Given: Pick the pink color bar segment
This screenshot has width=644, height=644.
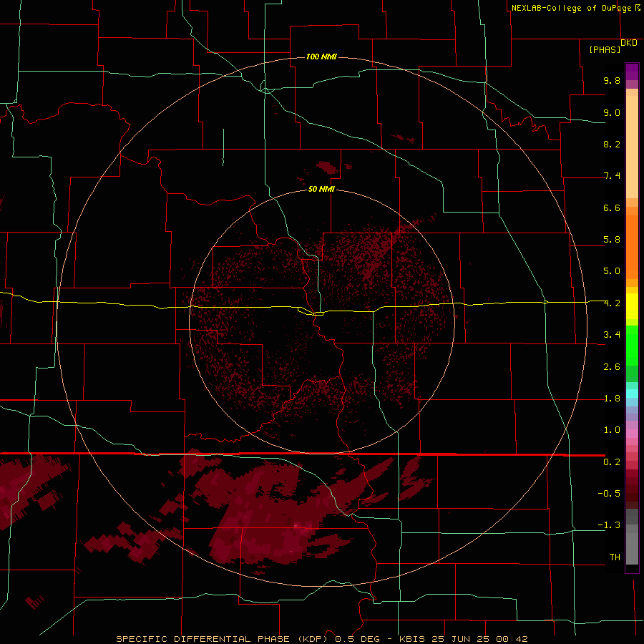Looking at the screenshot, I should (x=632, y=434).
